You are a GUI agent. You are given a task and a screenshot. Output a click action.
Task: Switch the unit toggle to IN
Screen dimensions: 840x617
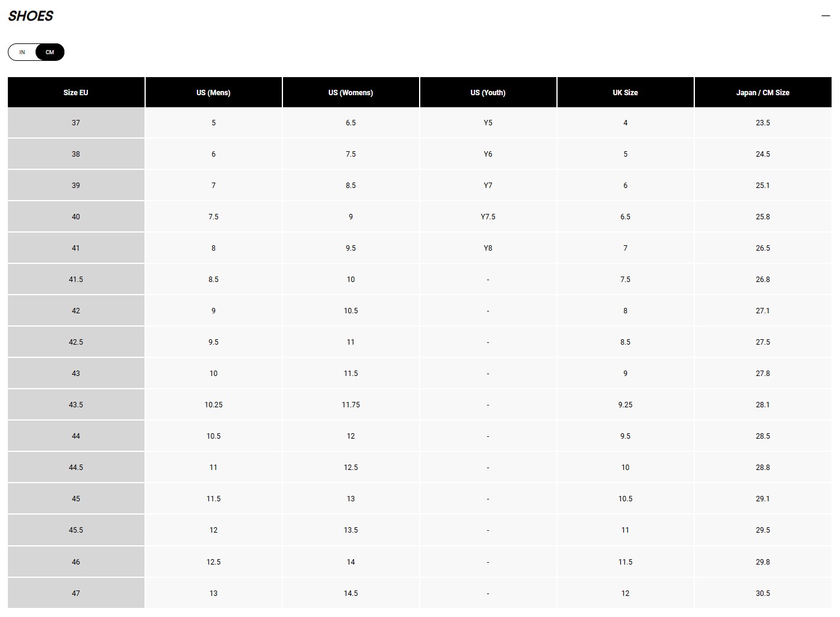point(22,52)
